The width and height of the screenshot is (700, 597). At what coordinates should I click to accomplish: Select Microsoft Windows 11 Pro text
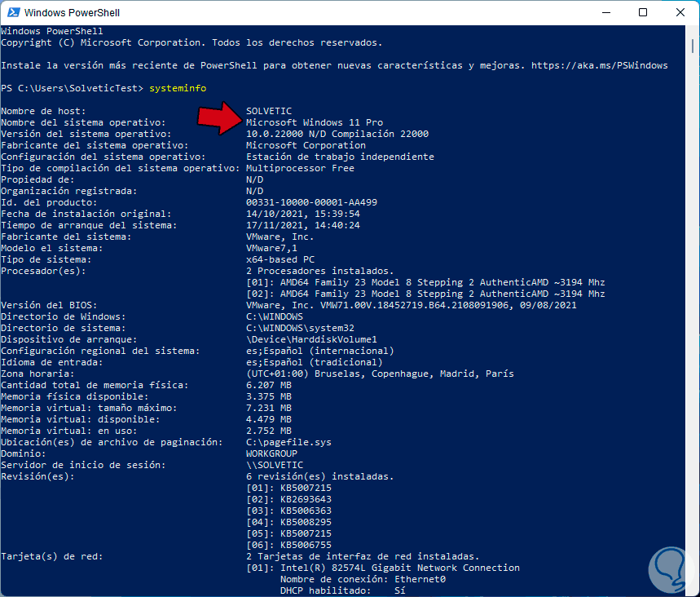pos(315,122)
